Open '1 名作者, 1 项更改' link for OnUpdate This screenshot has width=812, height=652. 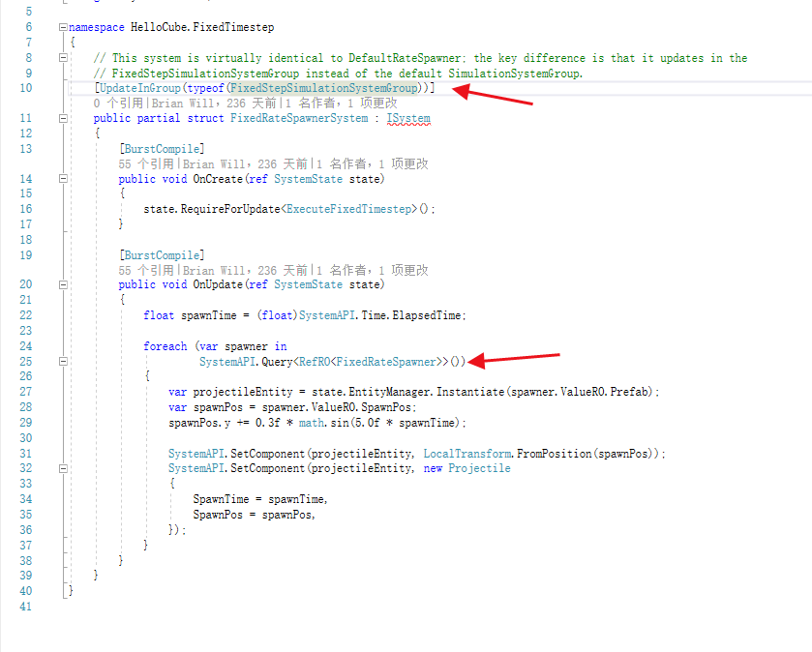tap(373, 270)
